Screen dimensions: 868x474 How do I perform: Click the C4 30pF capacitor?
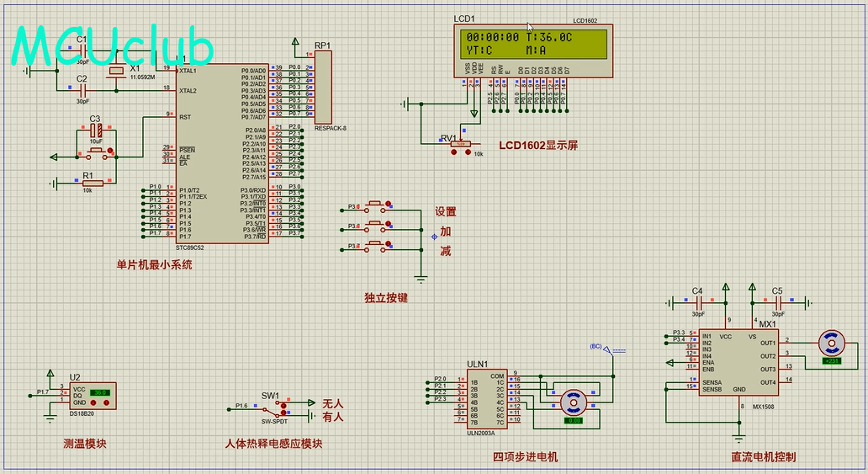(699, 302)
